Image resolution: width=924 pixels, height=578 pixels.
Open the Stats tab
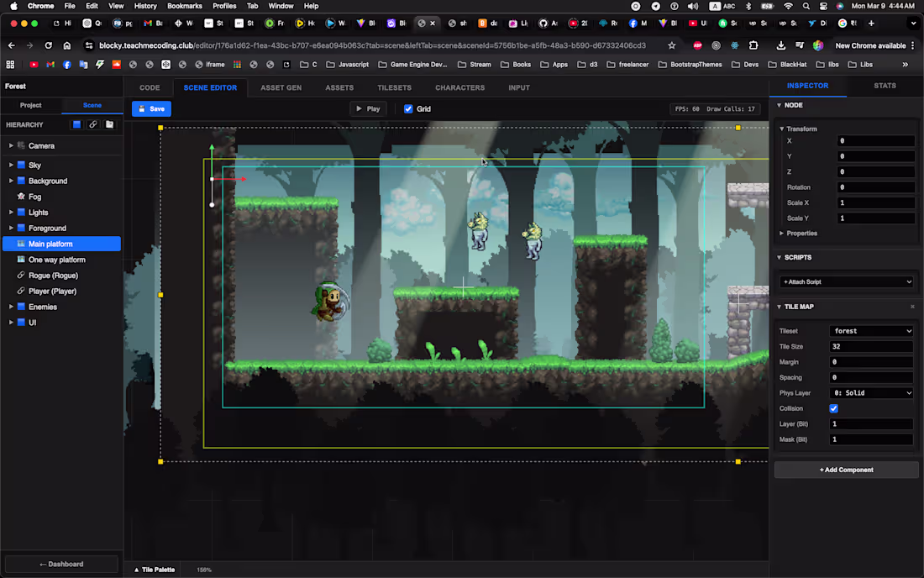pyautogui.click(x=885, y=86)
